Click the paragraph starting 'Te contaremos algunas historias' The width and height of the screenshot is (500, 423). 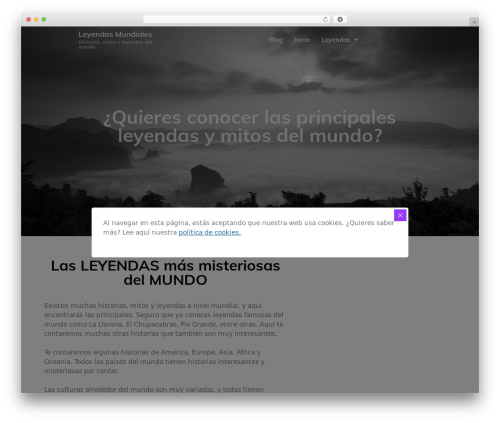click(154, 361)
